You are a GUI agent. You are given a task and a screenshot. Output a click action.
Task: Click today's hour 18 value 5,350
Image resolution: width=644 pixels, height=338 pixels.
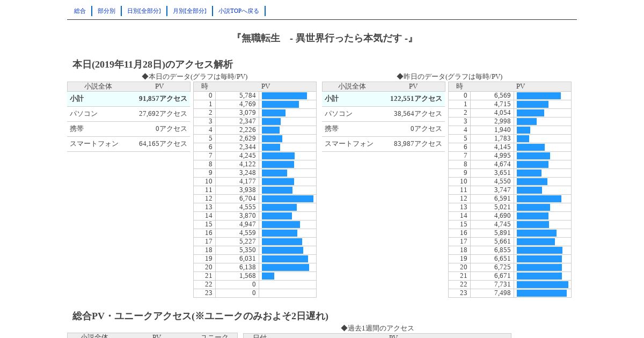[x=247, y=250]
